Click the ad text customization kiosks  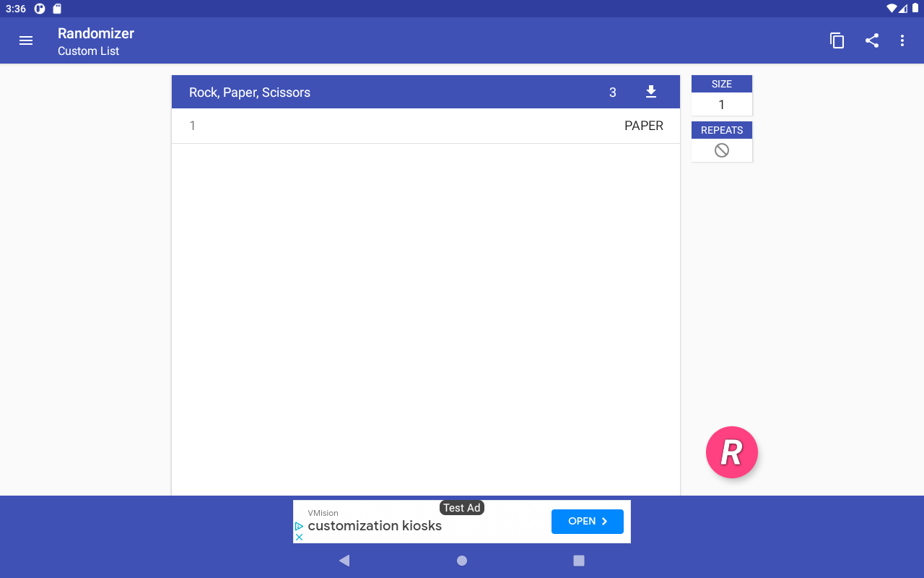375,526
